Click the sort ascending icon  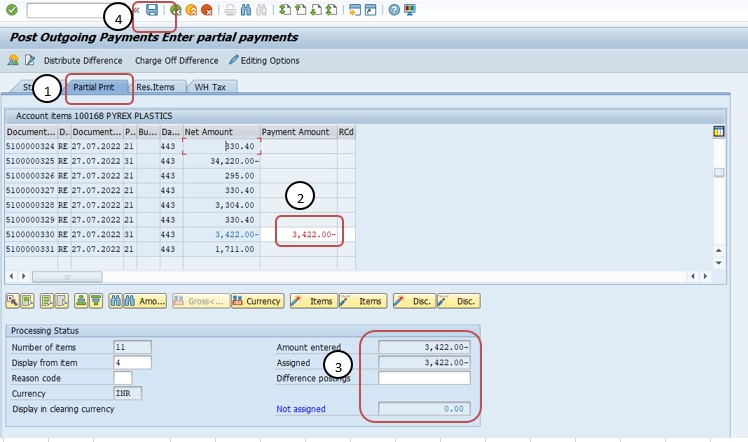pyautogui.click(x=81, y=301)
